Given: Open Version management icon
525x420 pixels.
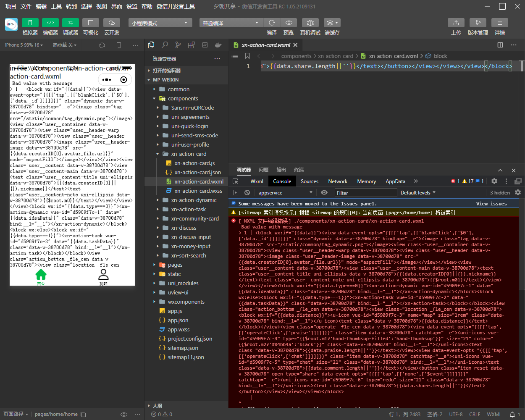Looking at the screenshot, I should click(478, 23).
